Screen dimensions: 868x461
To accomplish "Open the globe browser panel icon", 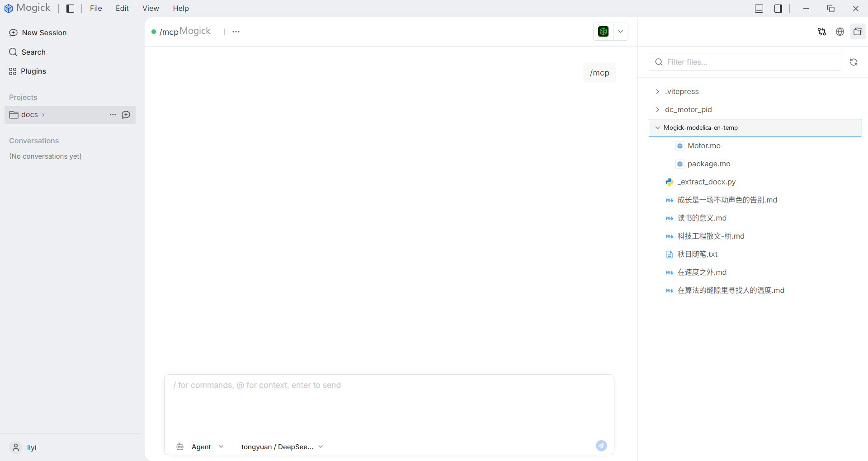I will (x=840, y=32).
